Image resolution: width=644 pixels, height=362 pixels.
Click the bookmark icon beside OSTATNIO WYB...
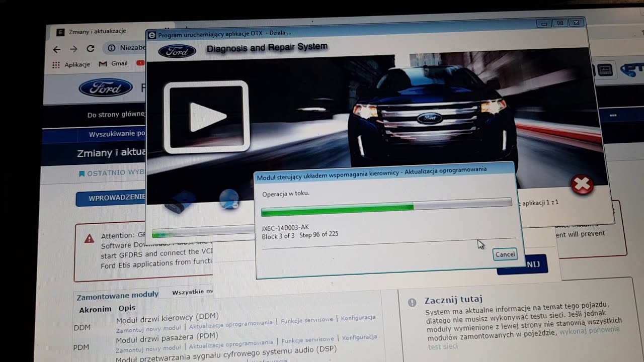point(82,173)
